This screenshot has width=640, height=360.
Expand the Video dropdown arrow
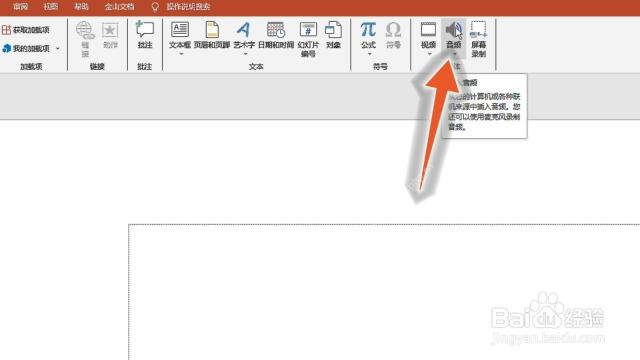[x=429, y=54]
